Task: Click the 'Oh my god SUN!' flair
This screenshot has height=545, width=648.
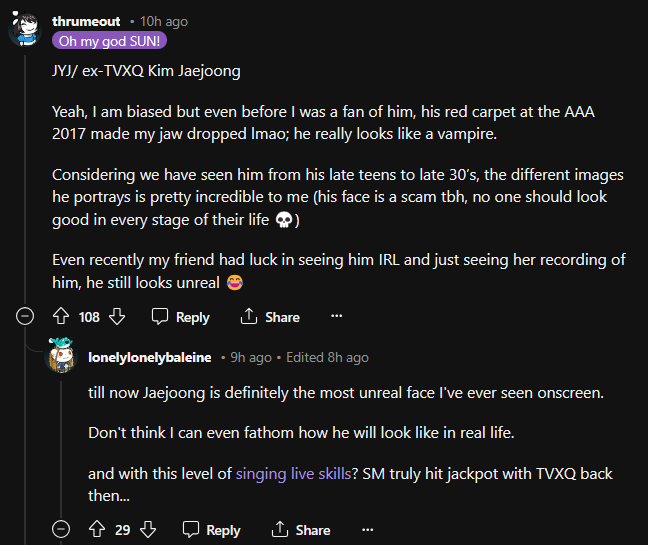Action: (112, 41)
